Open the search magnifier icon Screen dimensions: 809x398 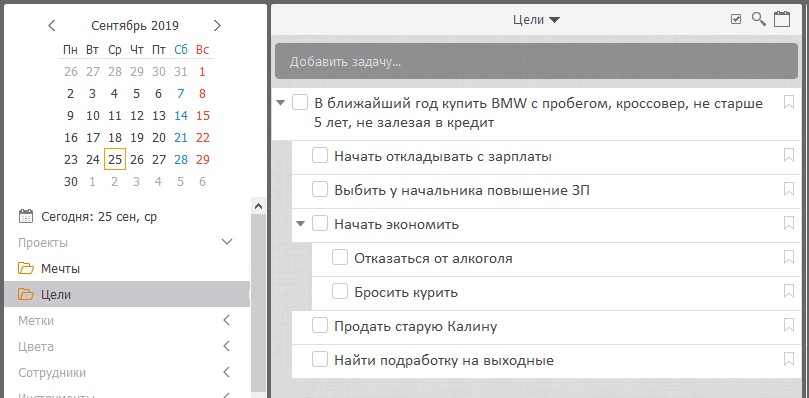758,20
